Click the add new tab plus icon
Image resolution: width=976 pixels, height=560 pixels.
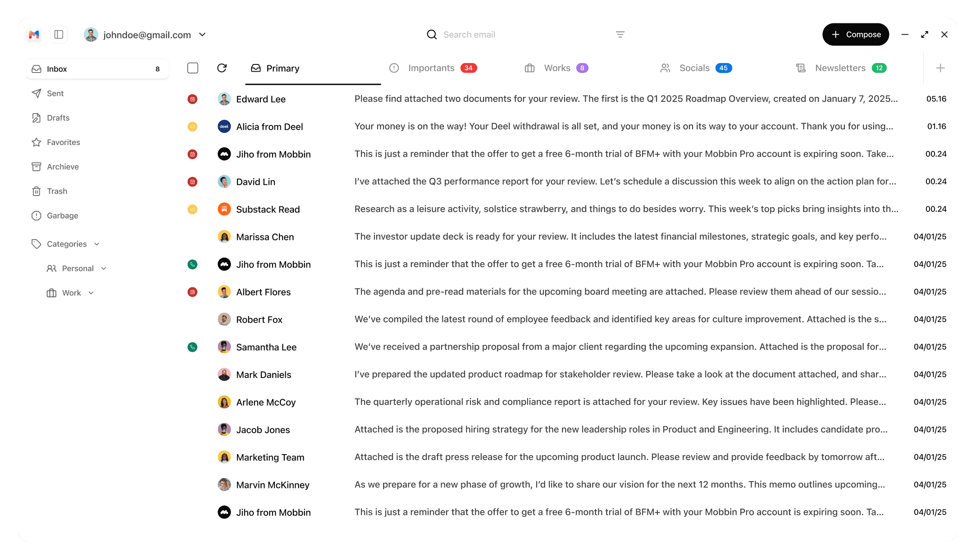point(940,68)
